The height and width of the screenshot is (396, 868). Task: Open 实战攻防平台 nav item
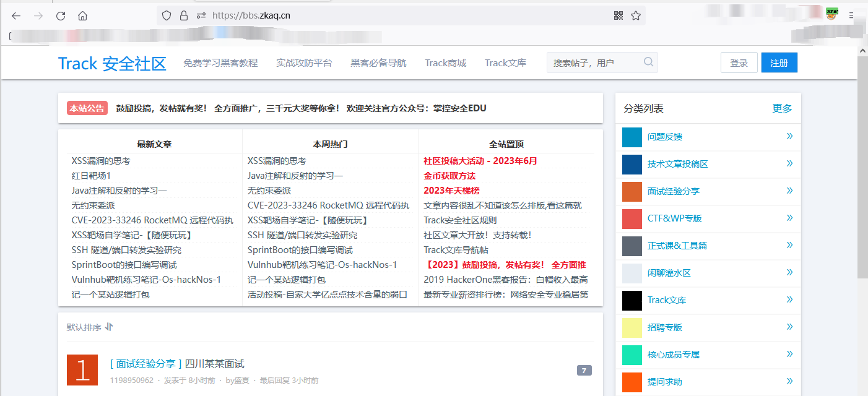click(304, 62)
